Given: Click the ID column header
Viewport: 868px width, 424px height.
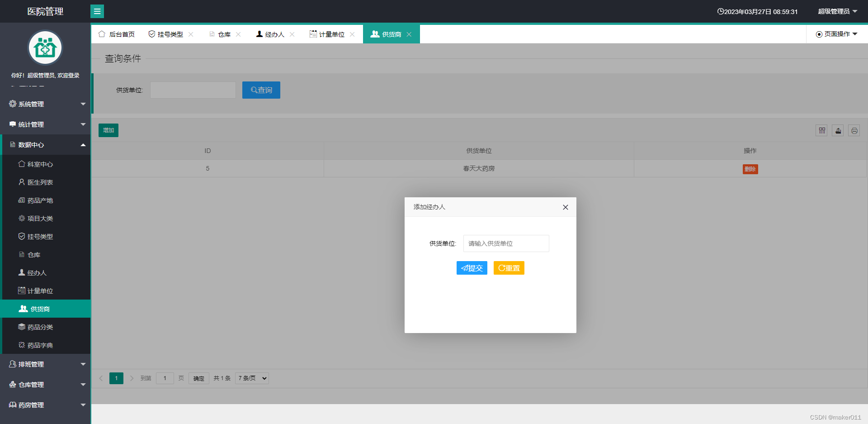Looking at the screenshot, I should [x=208, y=151].
